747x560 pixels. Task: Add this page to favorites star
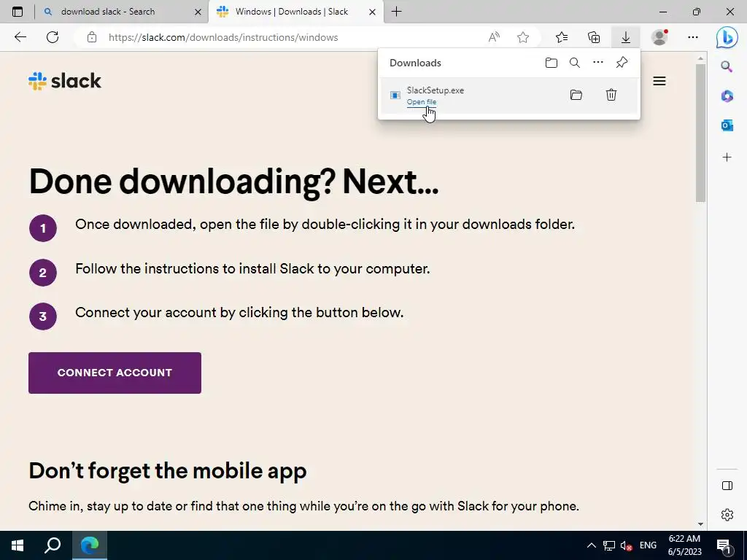click(x=523, y=37)
